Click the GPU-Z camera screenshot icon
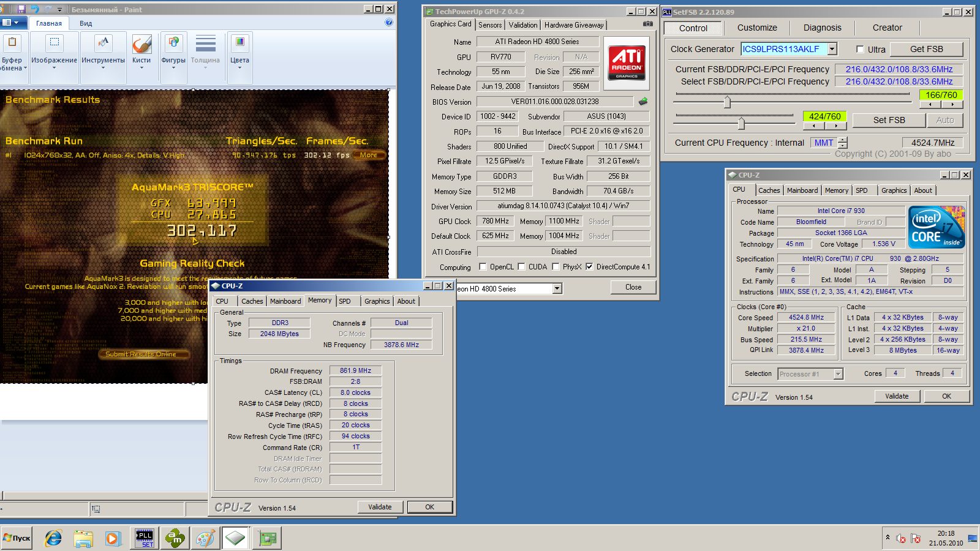 pos(647,24)
